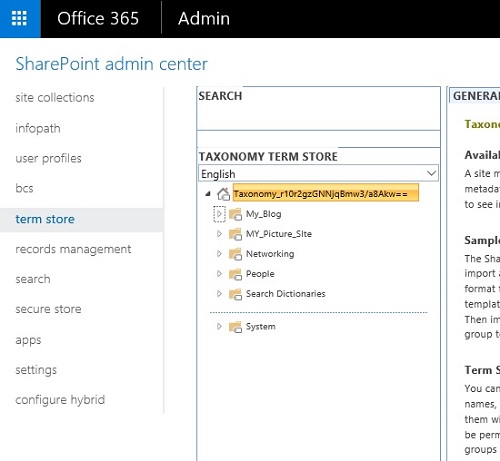Viewport: 500px width, 461px height.
Task: Select the People tree item
Action: [260, 274]
